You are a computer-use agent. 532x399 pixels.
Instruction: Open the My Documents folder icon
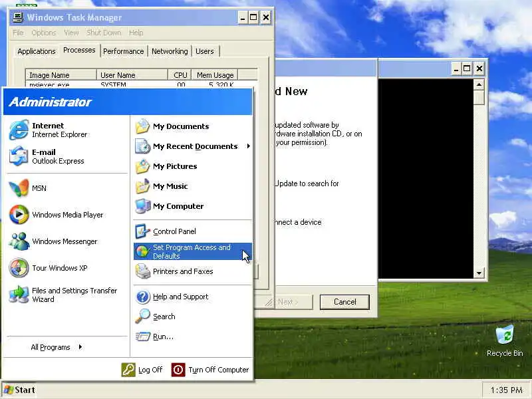[x=142, y=126]
